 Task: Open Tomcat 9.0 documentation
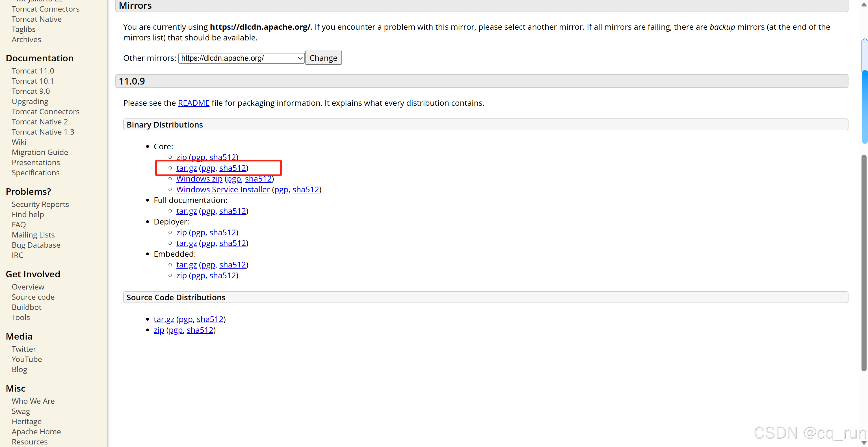pyautogui.click(x=31, y=91)
